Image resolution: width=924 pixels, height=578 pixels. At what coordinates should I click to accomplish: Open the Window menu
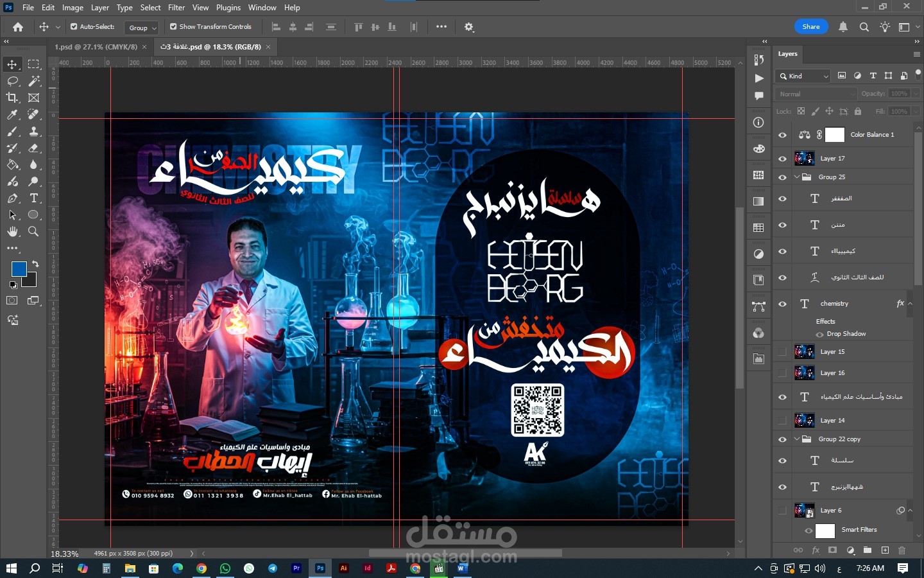[262, 8]
